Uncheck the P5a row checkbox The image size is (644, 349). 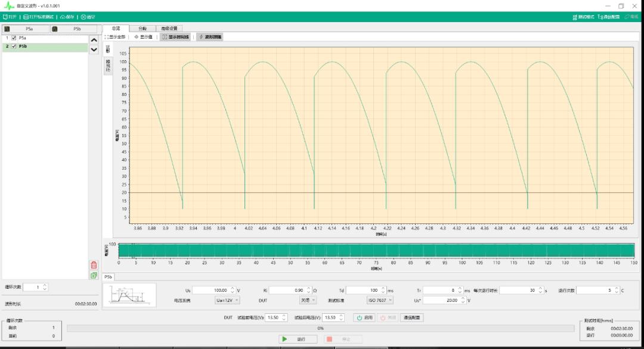[x=14, y=38]
